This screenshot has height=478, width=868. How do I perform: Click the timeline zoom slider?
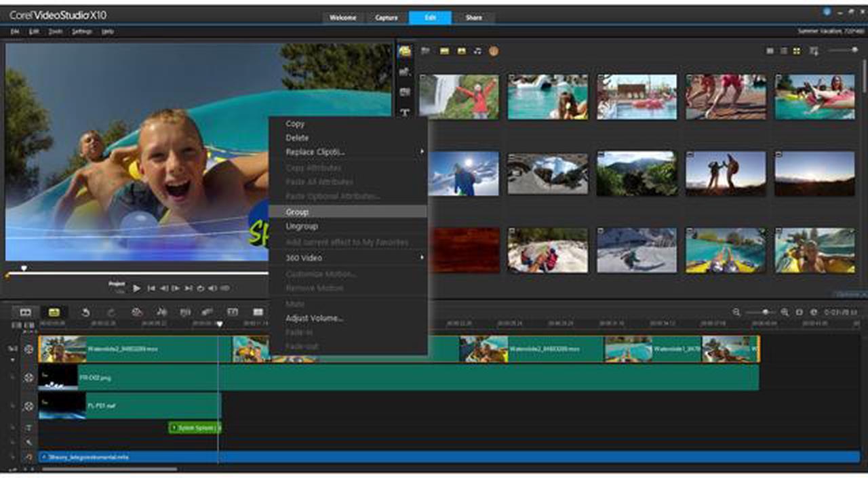(x=760, y=312)
